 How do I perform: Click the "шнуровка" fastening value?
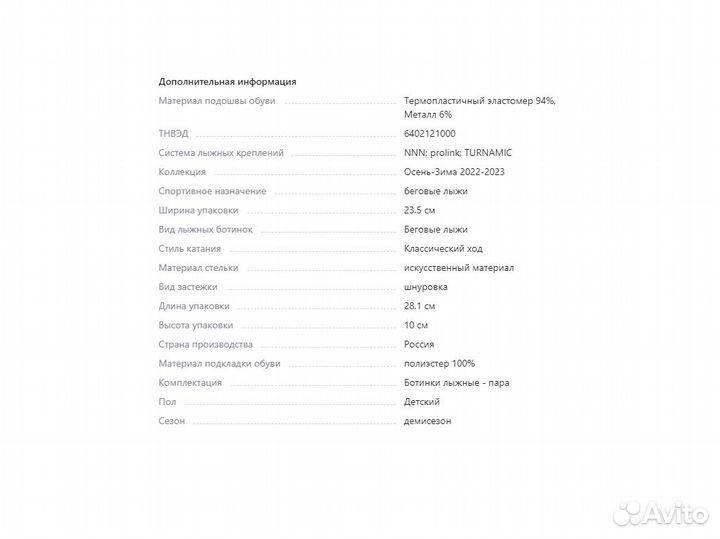pyautogui.click(x=426, y=287)
